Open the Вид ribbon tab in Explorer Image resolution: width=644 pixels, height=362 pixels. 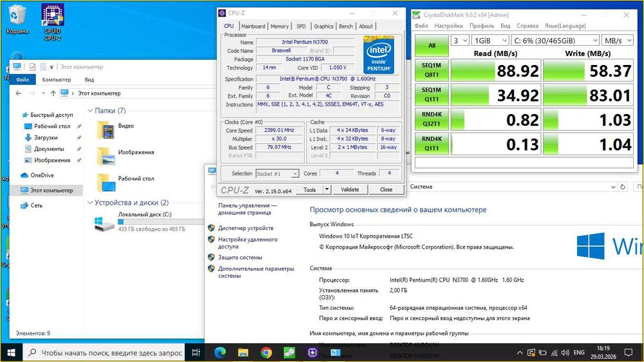[x=89, y=79]
